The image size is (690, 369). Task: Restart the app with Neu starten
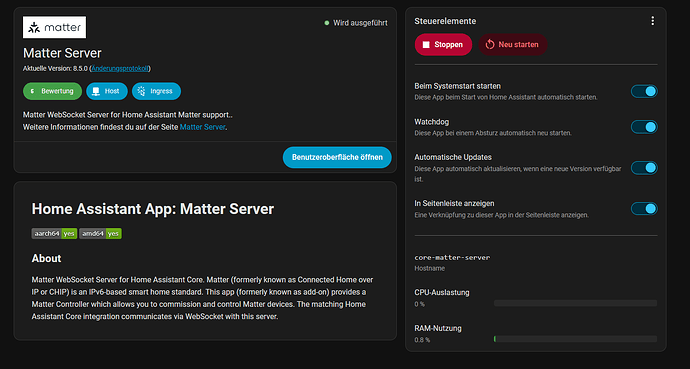[513, 44]
